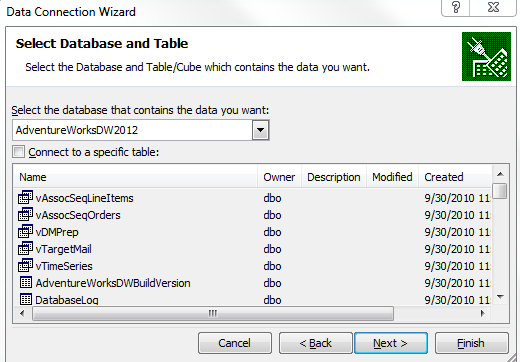Click the vAssocSeqLineItems view icon
Viewport: 520px width, 362px height.
point(25,197)
